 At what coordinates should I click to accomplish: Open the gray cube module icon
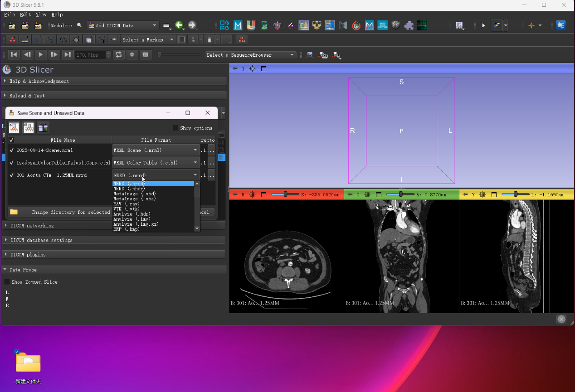[395, 25]
